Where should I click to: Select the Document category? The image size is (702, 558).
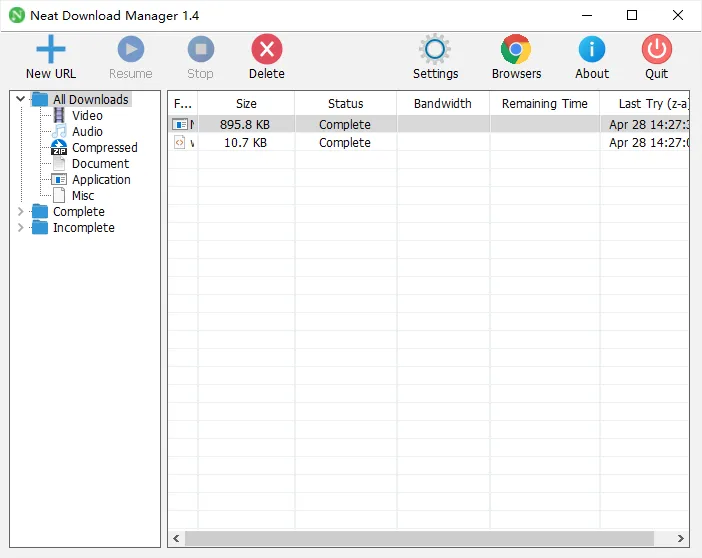[100, 164]
